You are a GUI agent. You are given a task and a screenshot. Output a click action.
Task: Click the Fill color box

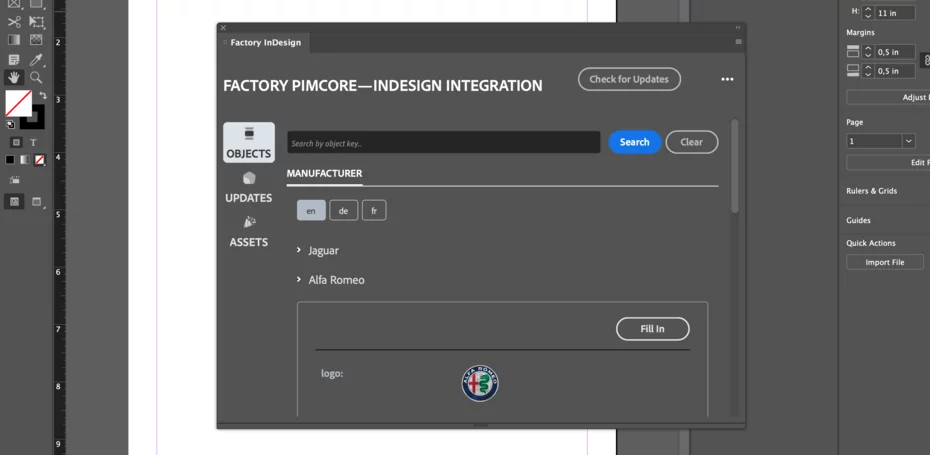click(x=18, y=103)
